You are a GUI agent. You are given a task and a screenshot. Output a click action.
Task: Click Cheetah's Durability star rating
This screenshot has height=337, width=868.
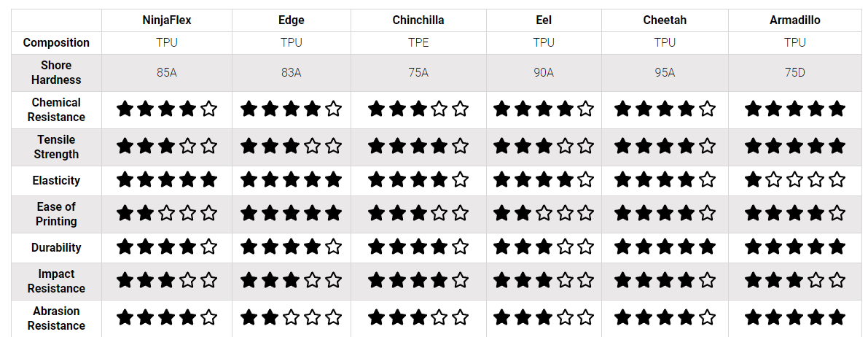tap(665, 247)
